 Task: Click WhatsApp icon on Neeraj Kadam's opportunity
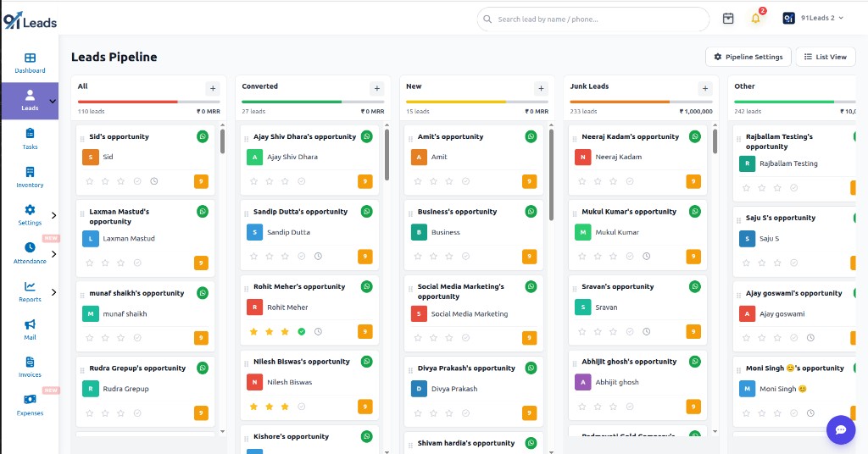695,136
